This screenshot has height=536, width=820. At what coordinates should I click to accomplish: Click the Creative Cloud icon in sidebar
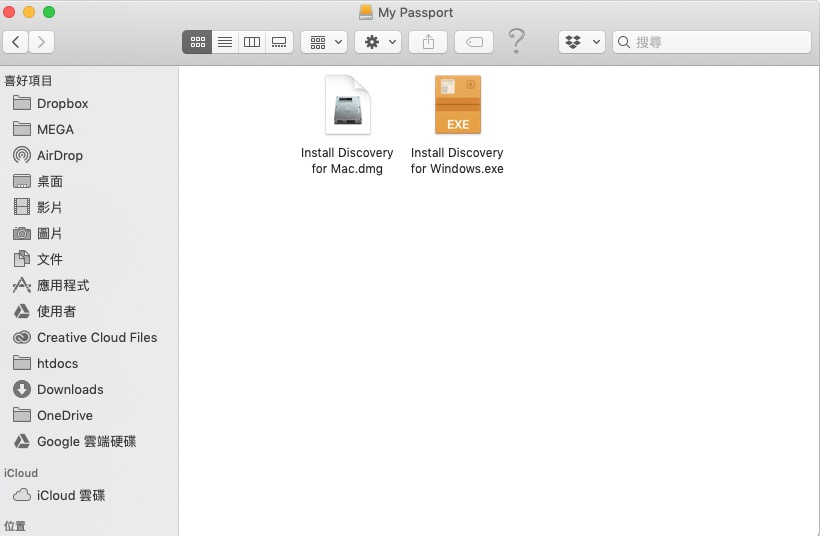coord(21,337)
